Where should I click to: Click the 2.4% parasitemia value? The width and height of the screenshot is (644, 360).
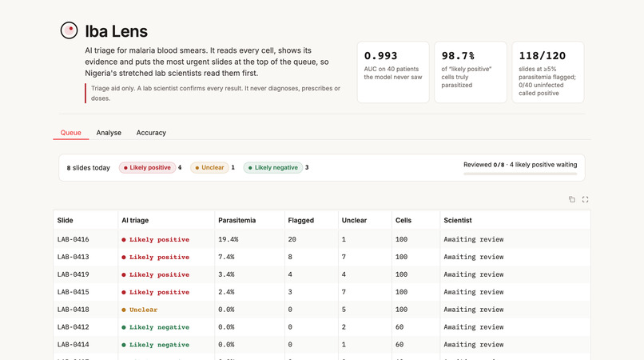[226, 292]
